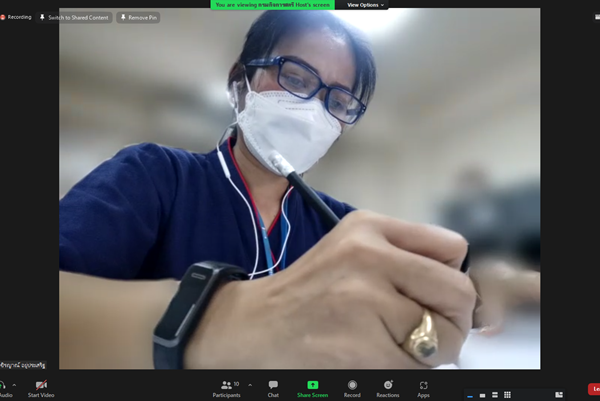Select the underscore minimized view icon
This screenshot has height=401, width=600.
click(x=470, y=395)
